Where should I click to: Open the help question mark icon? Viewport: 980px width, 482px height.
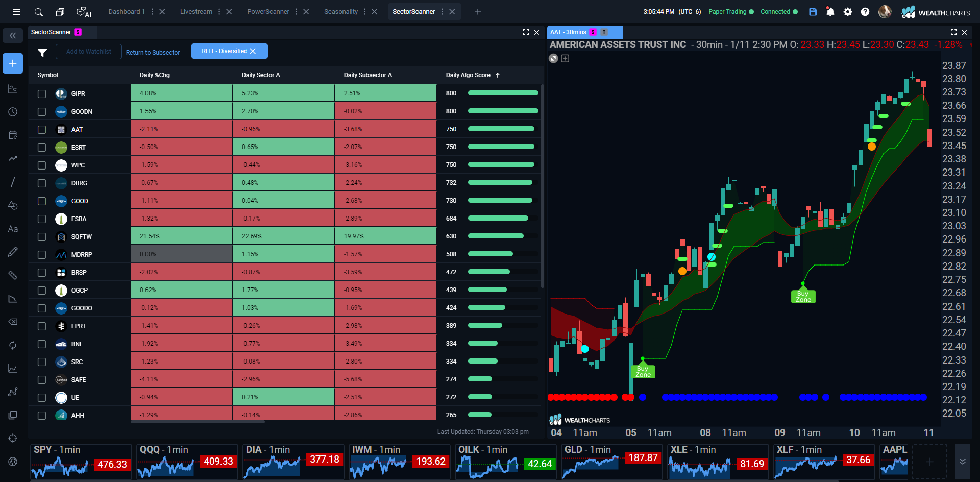(x=865, y=12)
